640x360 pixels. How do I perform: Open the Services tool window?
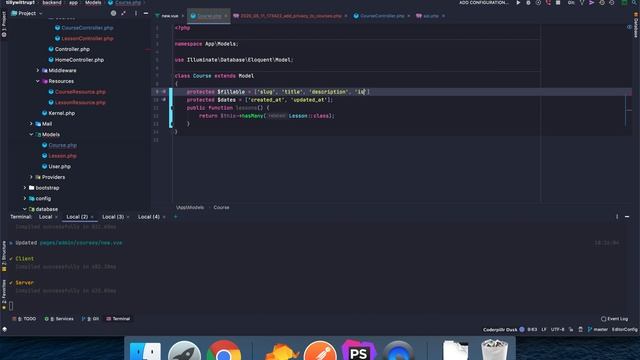pos(59,319)
